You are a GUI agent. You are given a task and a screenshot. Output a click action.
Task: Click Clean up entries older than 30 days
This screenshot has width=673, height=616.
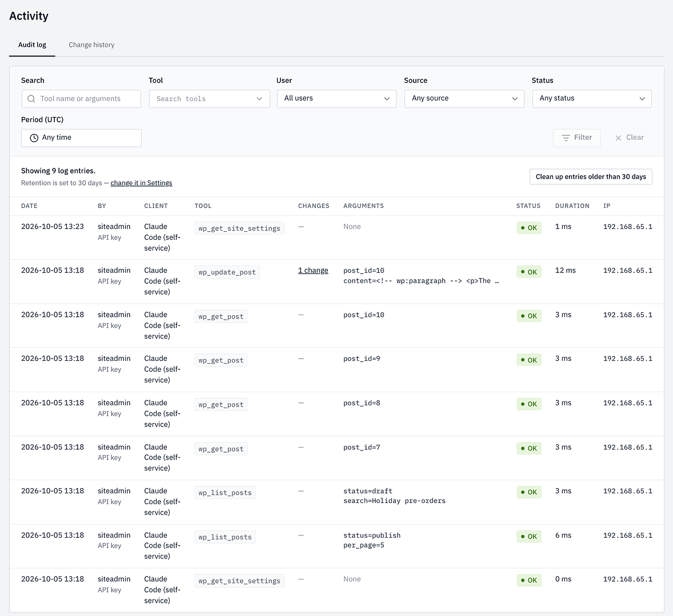591,177
